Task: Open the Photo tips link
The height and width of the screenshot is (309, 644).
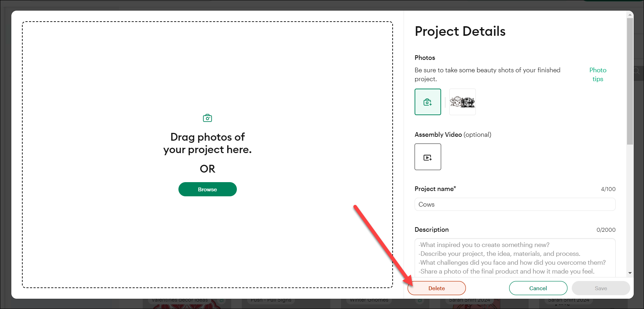Action: click(x=598, y=74)
